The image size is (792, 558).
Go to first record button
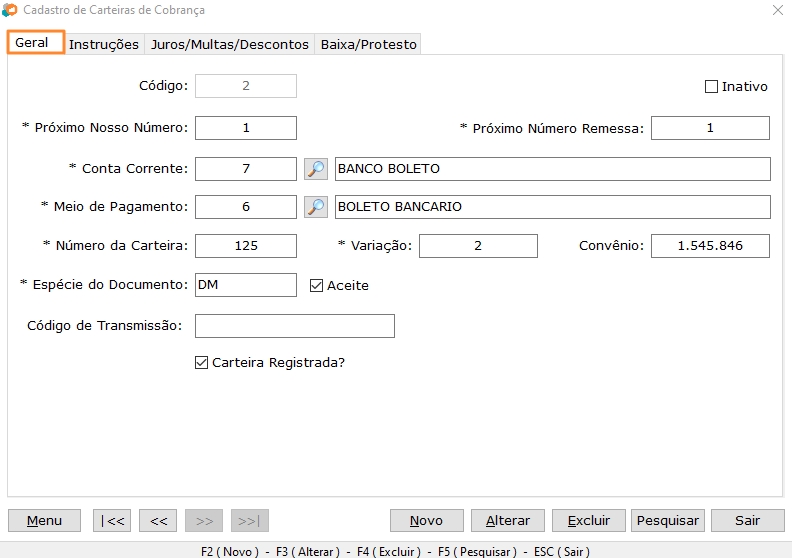[112, 521]
